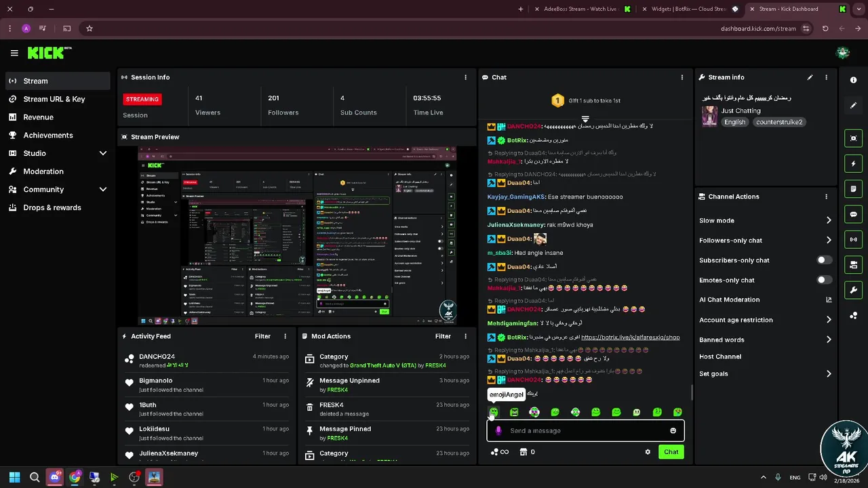Expand Account age restriction options
The width and height of the screenshot is (868, 488).
(x=829, y=320)
